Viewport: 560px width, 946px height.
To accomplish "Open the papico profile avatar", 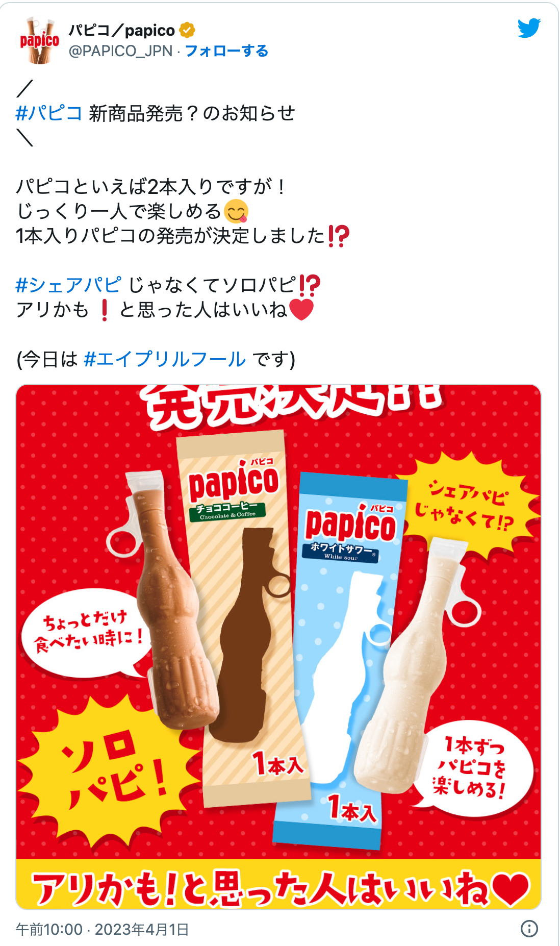I will pos(39,40).
